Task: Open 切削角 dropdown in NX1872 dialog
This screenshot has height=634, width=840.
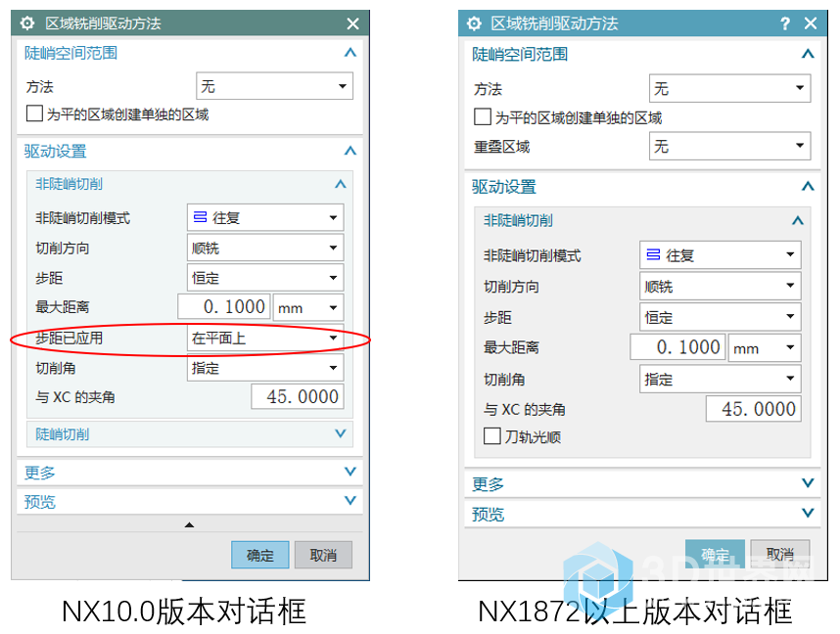Action: (721, 379)
